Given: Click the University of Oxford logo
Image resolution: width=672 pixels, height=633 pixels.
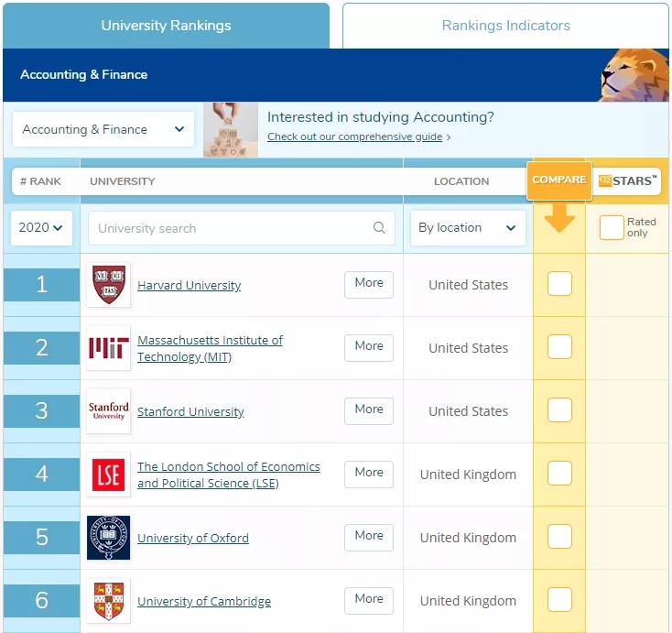Looking at the screenshot, I should tap(108, 538).
